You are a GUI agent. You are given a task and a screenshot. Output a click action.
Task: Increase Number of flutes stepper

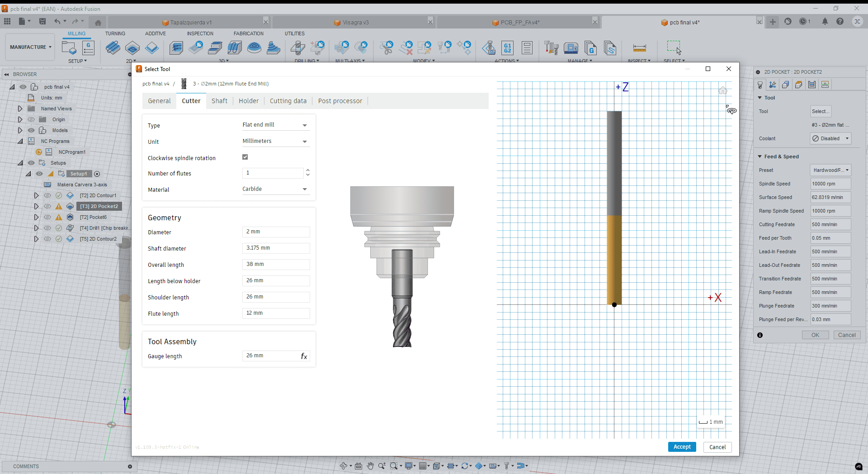[x=308, y=171]
